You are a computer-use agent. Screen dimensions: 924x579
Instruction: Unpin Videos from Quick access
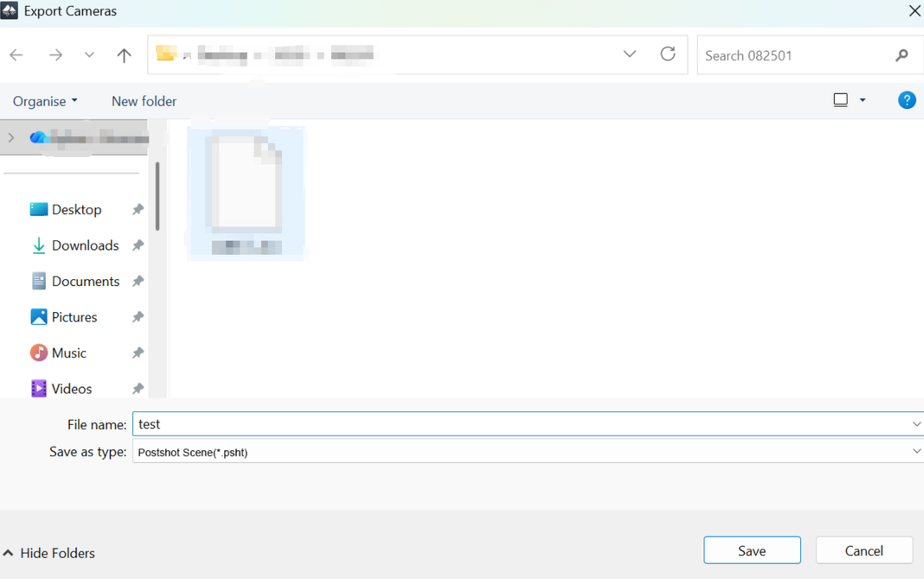[138, 388]
